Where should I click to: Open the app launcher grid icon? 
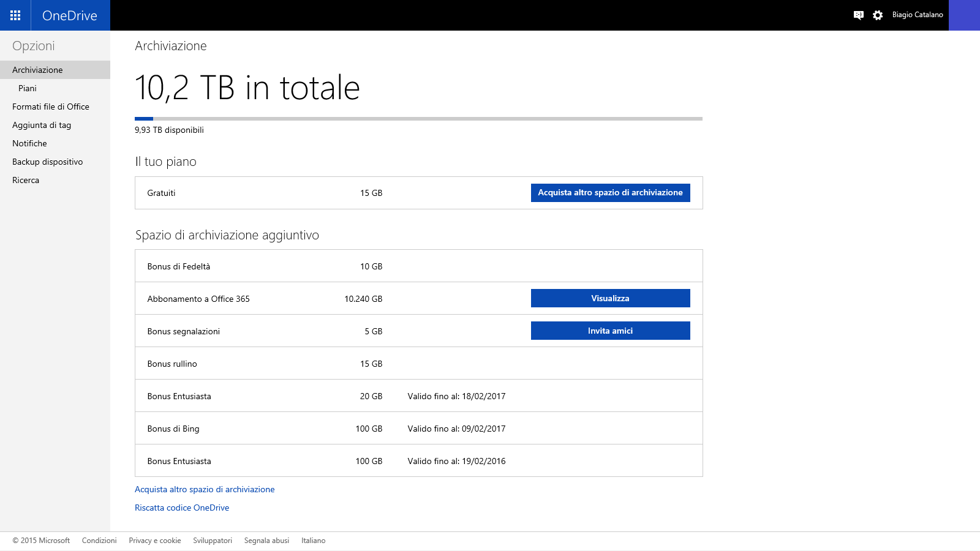[15, 15]
